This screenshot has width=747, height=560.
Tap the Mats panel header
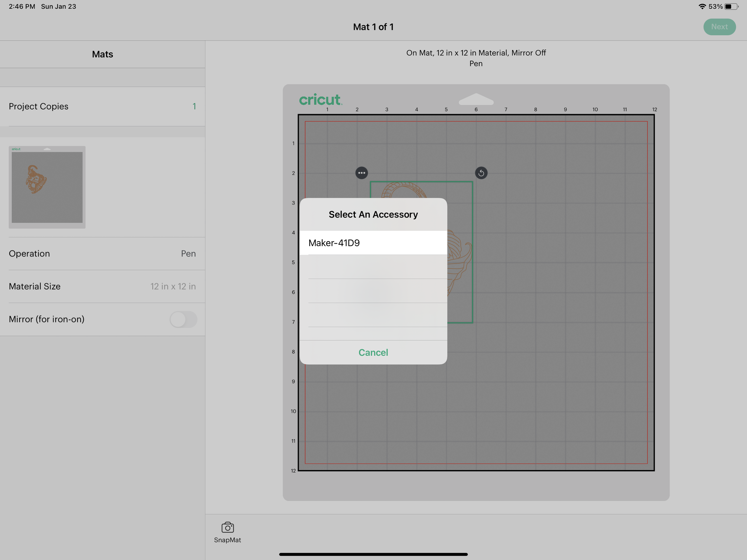tap(102, 54)
